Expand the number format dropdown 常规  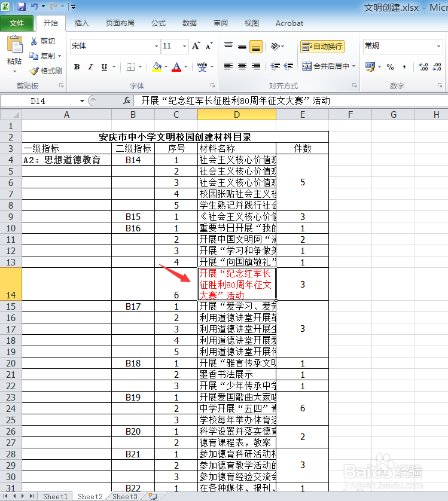438,46
